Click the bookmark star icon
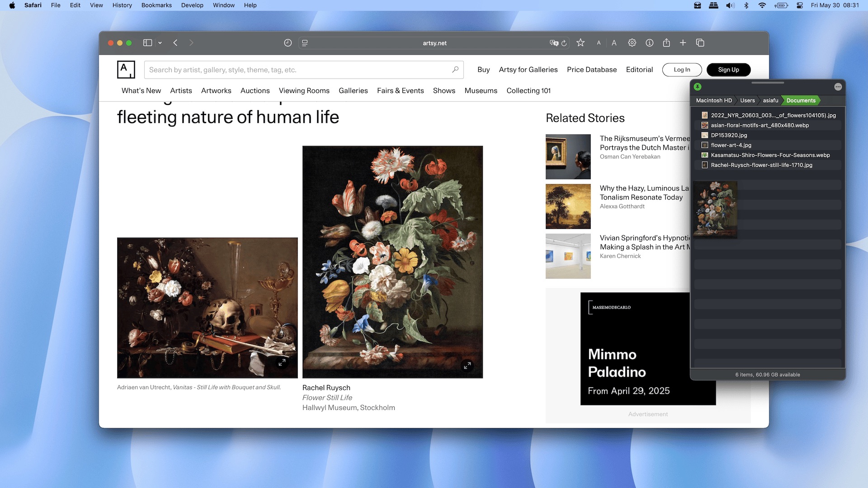 point(580,42)
